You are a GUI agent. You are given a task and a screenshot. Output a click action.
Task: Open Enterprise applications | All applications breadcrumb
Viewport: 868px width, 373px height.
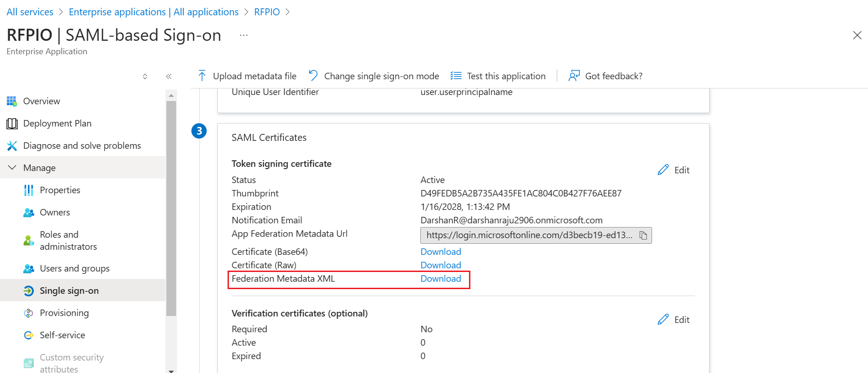click(154, 12)
